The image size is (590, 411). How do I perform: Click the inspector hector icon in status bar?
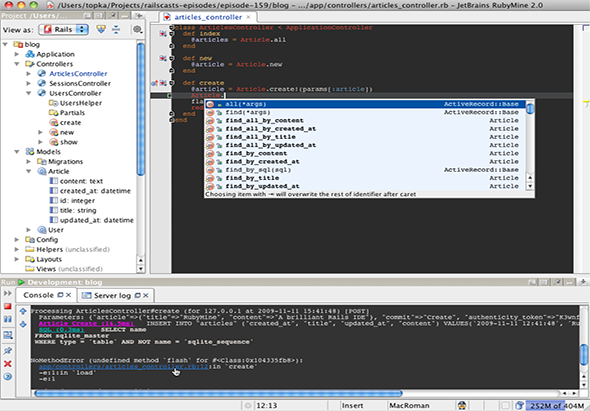[x=462, y=405]
